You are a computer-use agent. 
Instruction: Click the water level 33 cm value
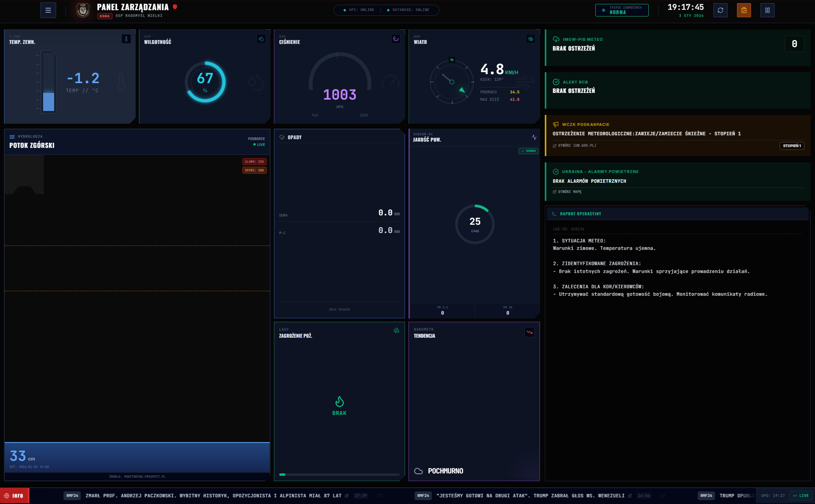(22, 456)
